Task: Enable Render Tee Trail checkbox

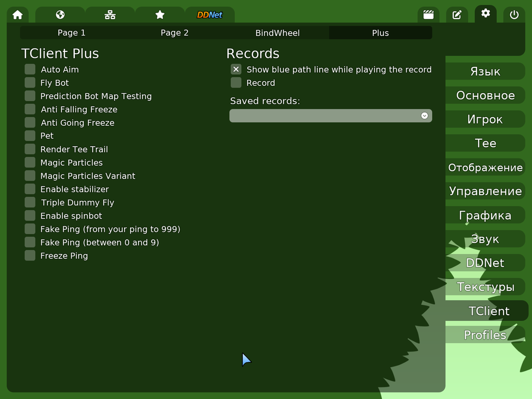Action: point(30,149)
